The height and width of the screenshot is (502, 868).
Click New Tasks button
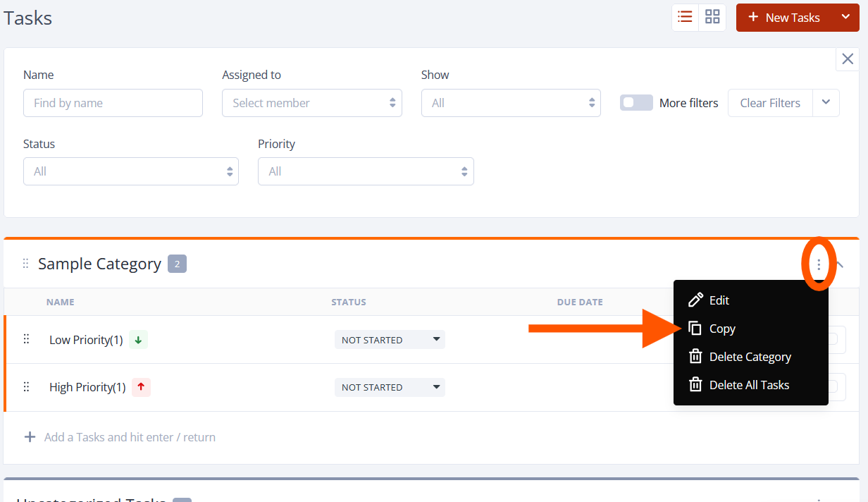tap(784, 18)
